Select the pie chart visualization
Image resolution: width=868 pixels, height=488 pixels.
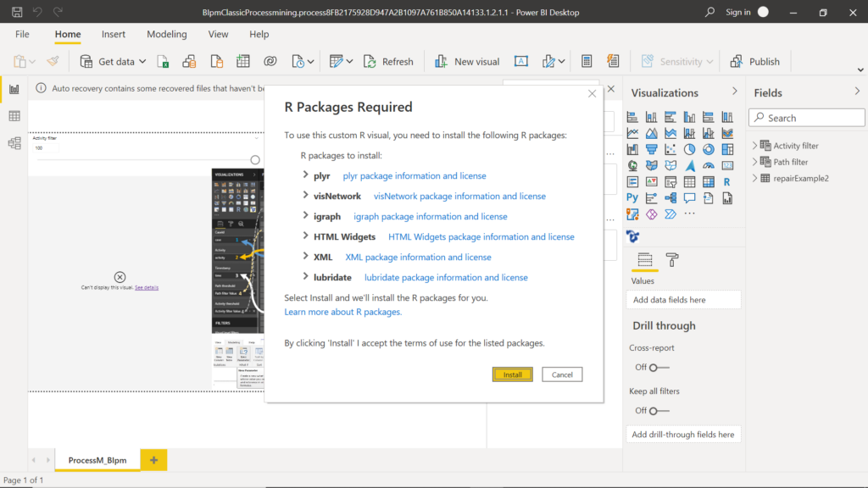[x=689, y=148]
